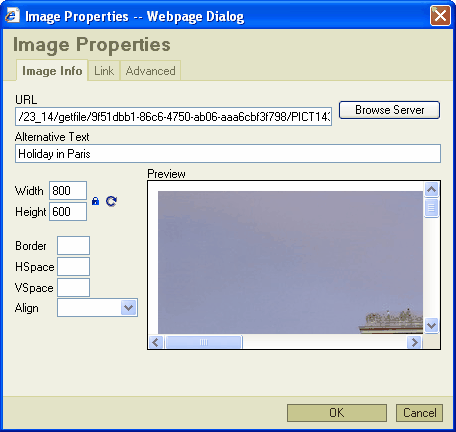Click the Cancel button
The width and height of the screenshot is (456, 432).
click(x=419, y=413)
